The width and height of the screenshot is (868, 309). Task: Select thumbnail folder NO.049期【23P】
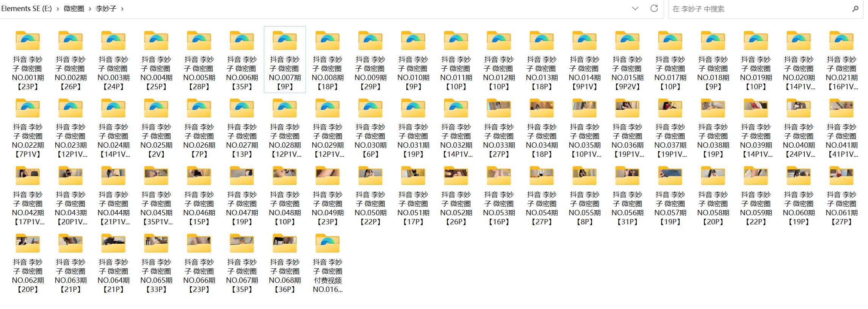[x=327, y=195]
